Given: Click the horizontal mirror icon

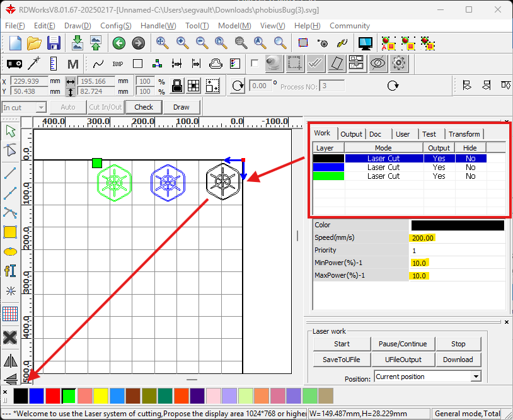Looking at the screenshot, I should point(10,360).
